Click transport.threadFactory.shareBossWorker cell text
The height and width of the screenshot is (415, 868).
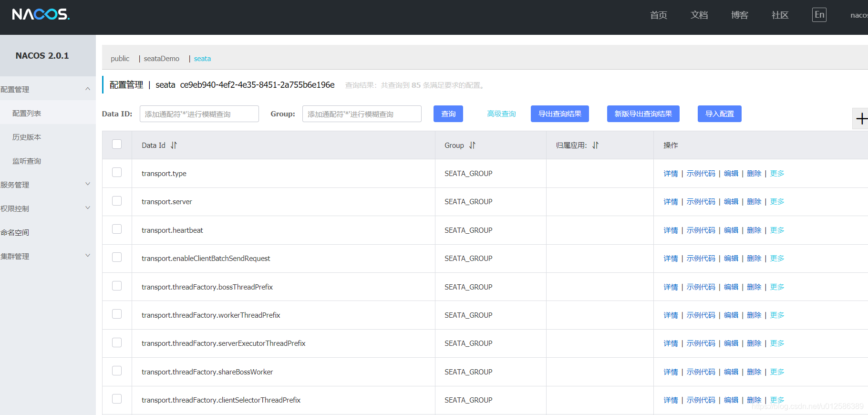(207, 372)
